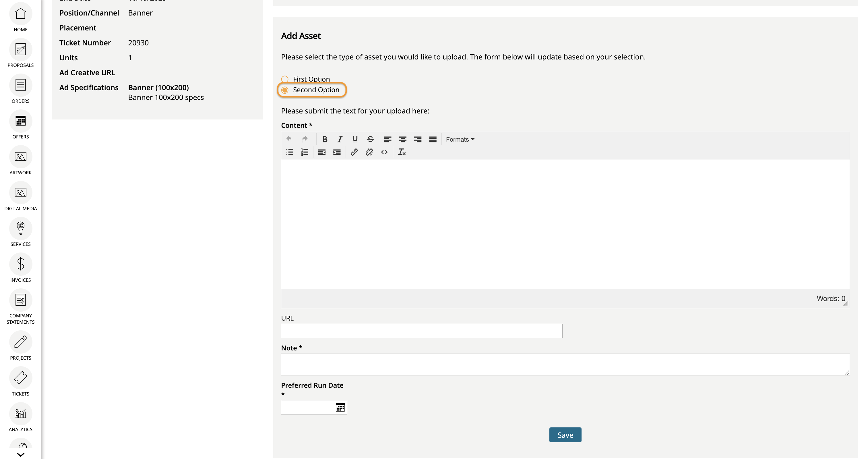Click the Bold formatting icon

325,139
